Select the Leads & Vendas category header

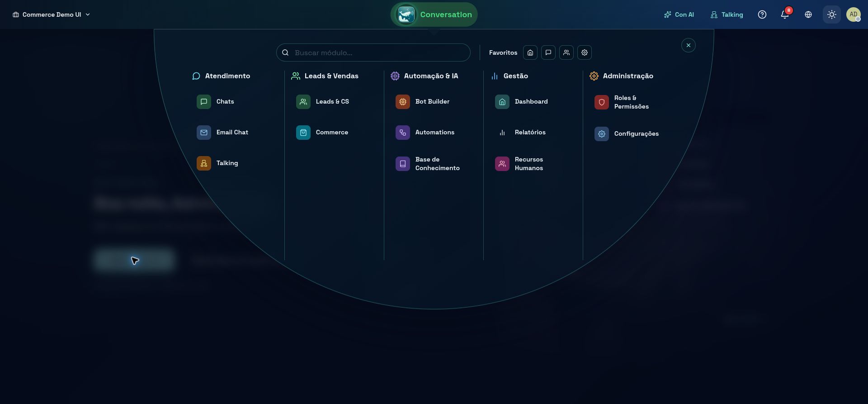tap(325, 76)
